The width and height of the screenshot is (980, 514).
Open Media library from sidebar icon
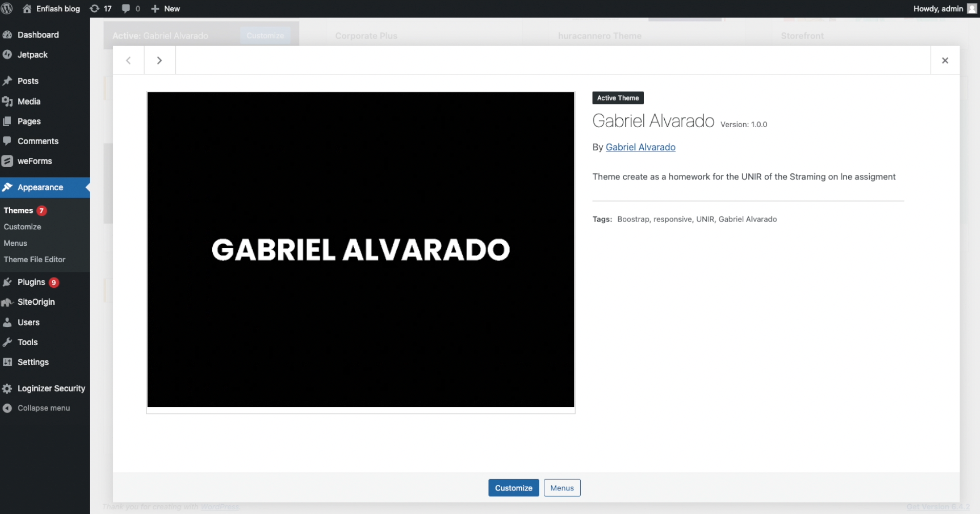(7, 102)
